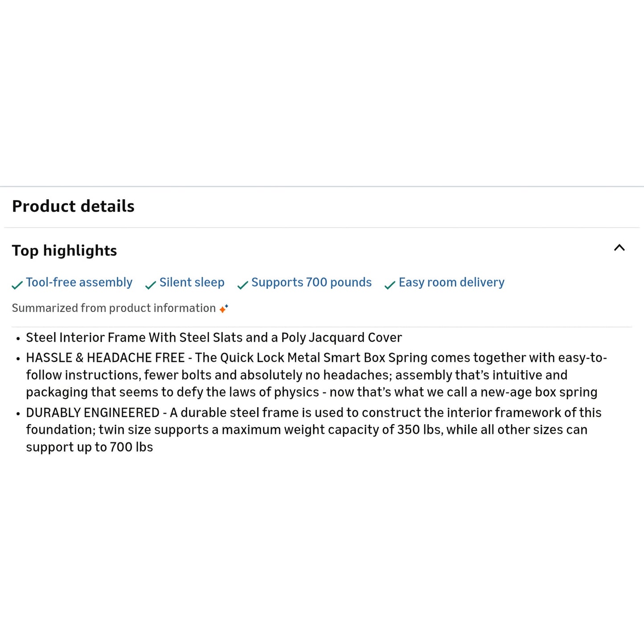Image resolution: width=644 pixels, height=644 pixels.
Task: Click the Easy room delivery highlight
Action: point(451,282)
